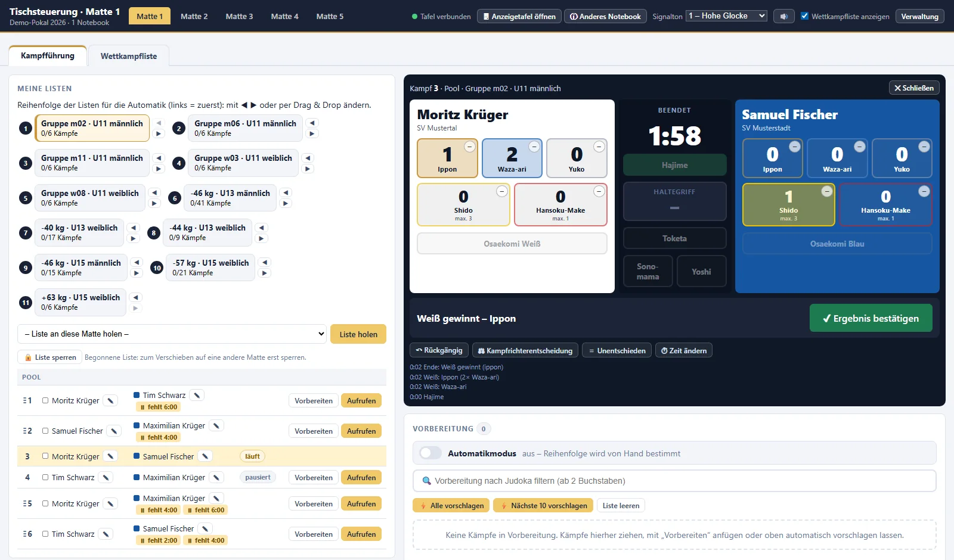Lock the list with Liste sperren
This screenshot has width=954, height=560.
tap(50, 357)
